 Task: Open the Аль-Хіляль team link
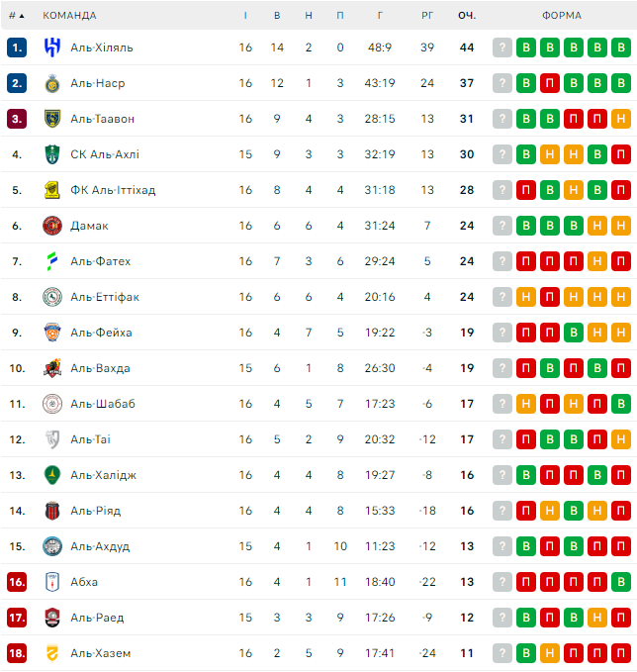(102, 48)
